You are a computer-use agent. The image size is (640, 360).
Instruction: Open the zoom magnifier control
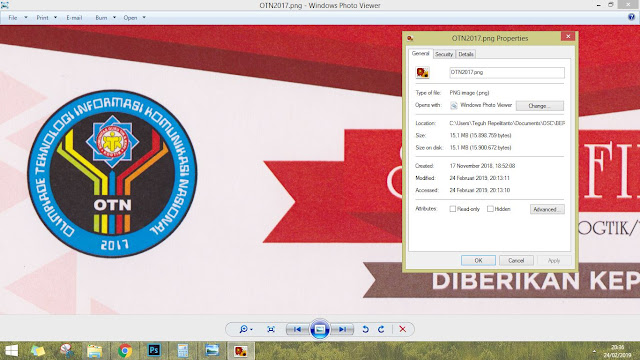(x=246, y=329)
